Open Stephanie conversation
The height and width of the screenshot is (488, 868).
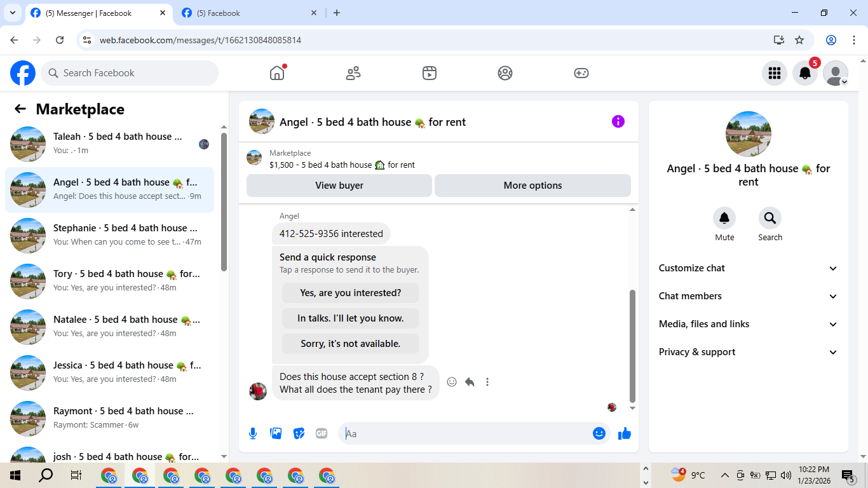tap(109, 235)
